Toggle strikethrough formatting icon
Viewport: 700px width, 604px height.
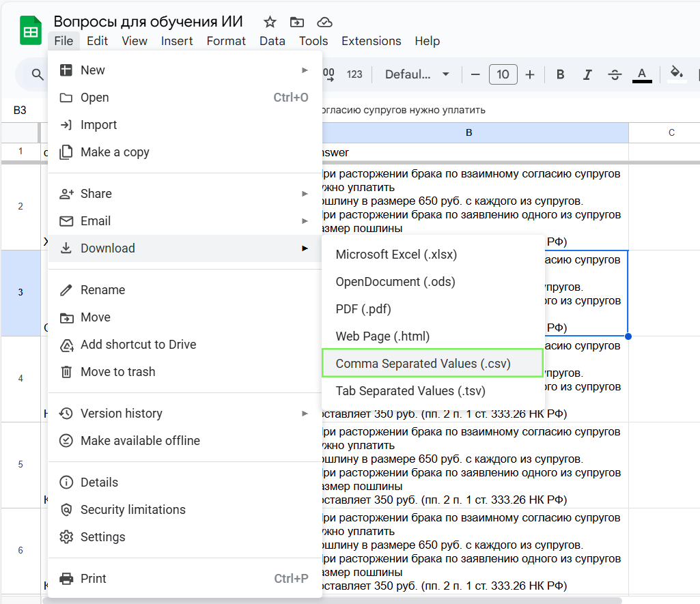[x=614, y=74]
